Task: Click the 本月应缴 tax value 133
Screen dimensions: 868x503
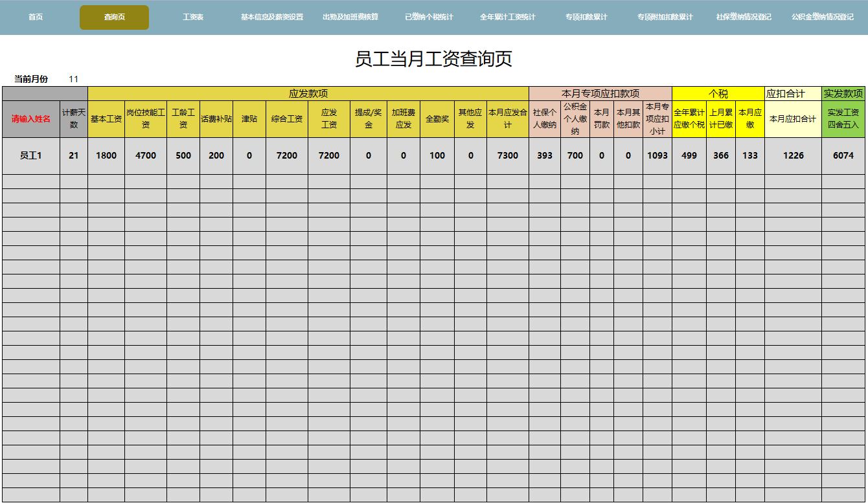Action: pyautogui.click(x=751, y=155)
